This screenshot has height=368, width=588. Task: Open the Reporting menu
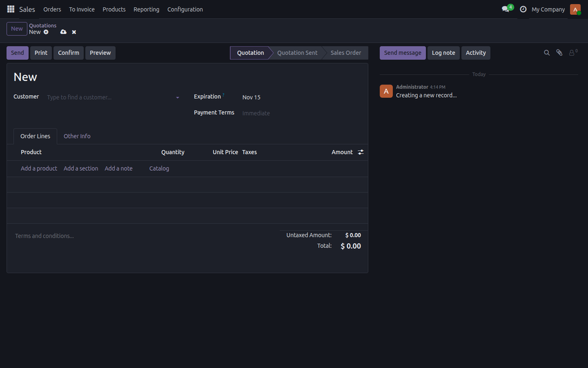point(146,9)
